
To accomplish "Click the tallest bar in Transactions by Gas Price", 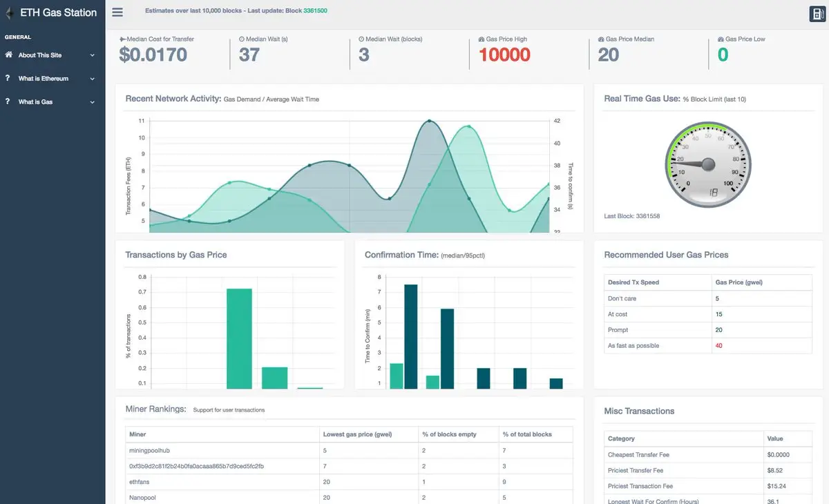I will click(x=239, y=338).
